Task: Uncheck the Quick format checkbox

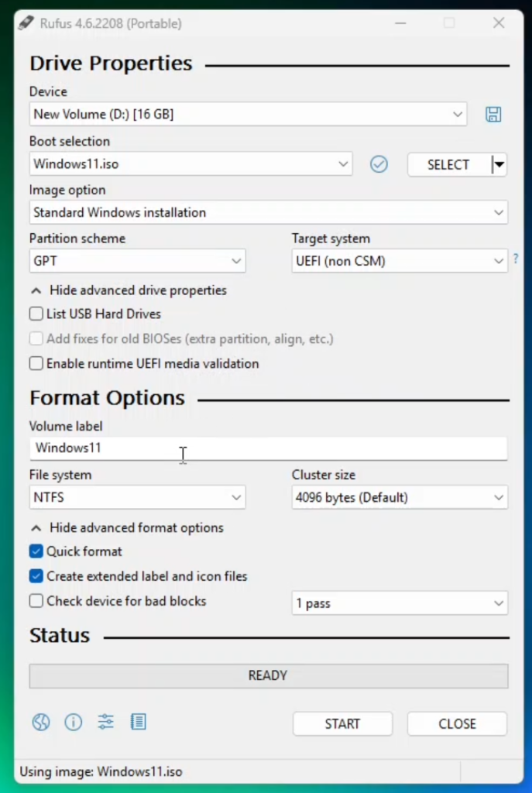Action: tap(36, 552)
